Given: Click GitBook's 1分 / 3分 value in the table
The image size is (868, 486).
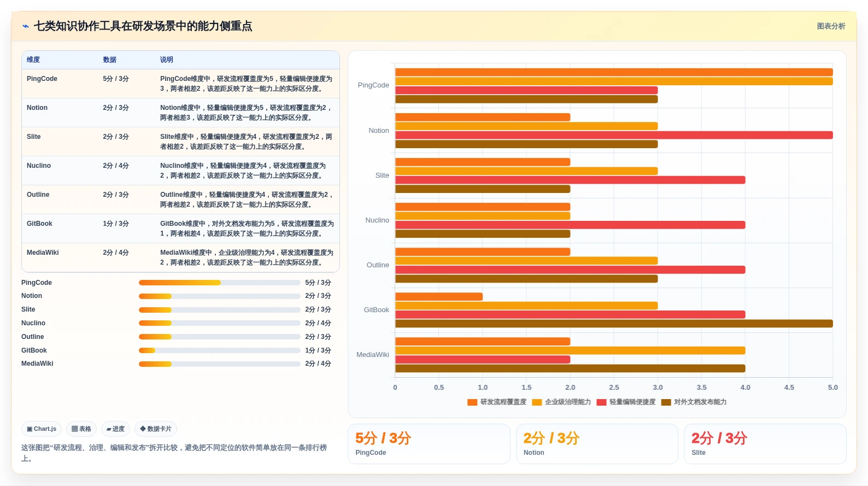Looking at the screenshot, I should coord(116,224).
